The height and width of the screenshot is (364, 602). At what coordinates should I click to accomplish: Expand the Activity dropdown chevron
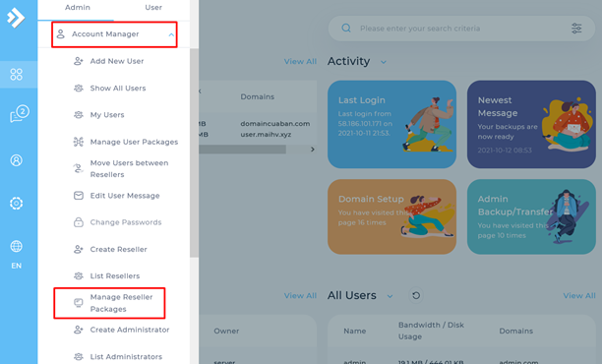(x=384, y=62)
